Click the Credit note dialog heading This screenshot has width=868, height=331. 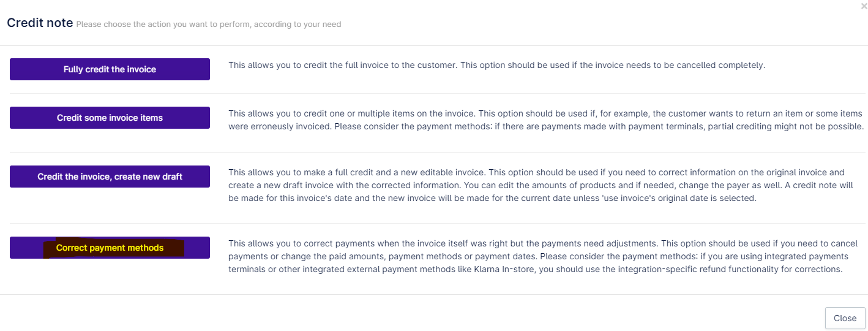[40, 23]
